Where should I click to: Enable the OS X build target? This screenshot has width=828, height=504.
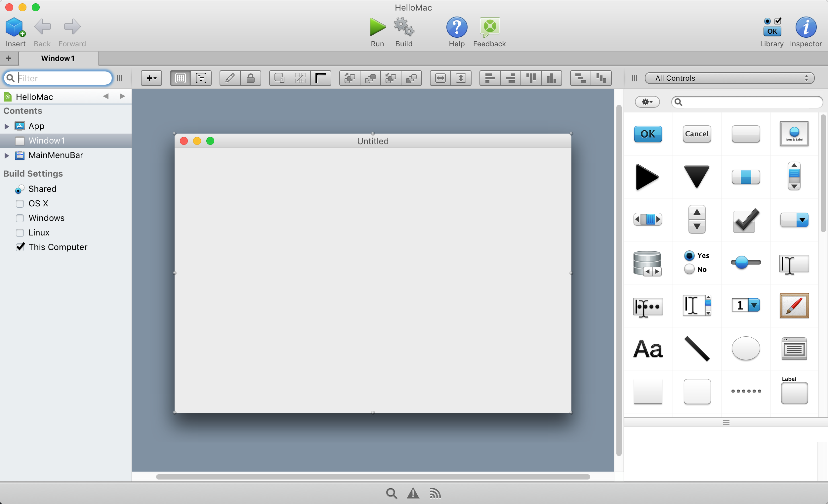(20, 203)
